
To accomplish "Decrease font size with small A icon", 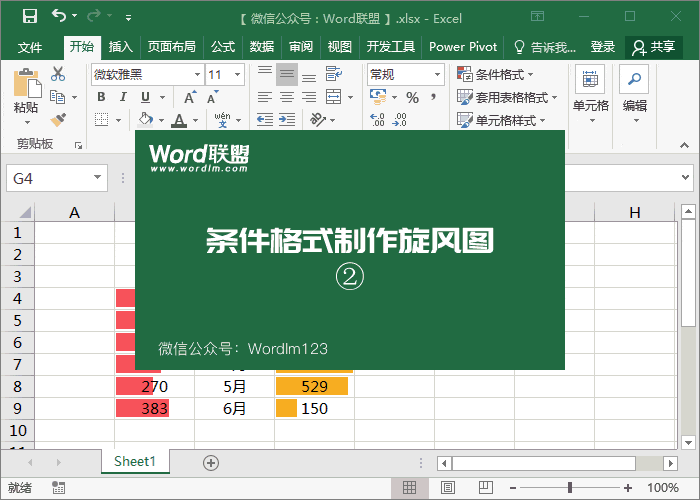I will point(212,97).
